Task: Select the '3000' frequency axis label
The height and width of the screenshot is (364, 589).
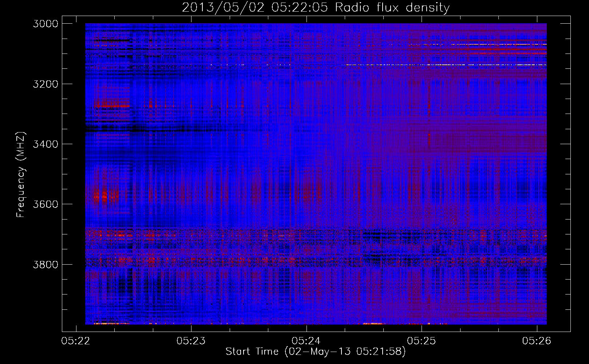Action: (x=46, y=24)
